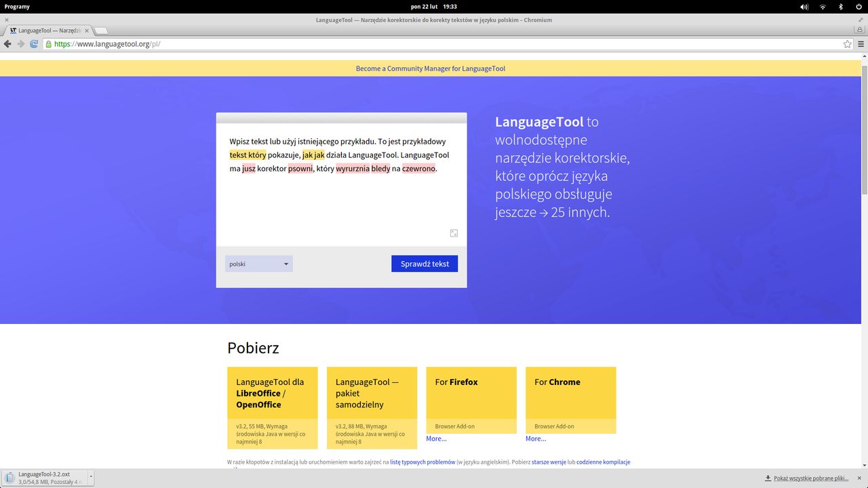Screen dimensions: 868x488
Task: Click the misspelled word 'jusz'
Action: click(x=249, y=169)
